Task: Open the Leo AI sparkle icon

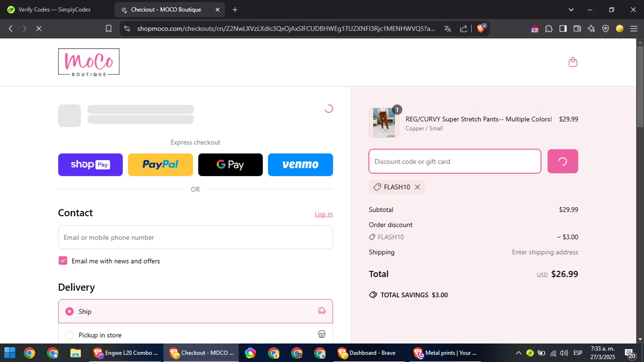Action: [591, 29]
